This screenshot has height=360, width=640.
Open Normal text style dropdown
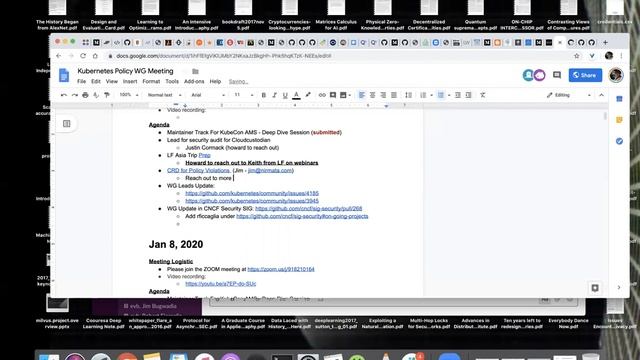tap(164, 95)
